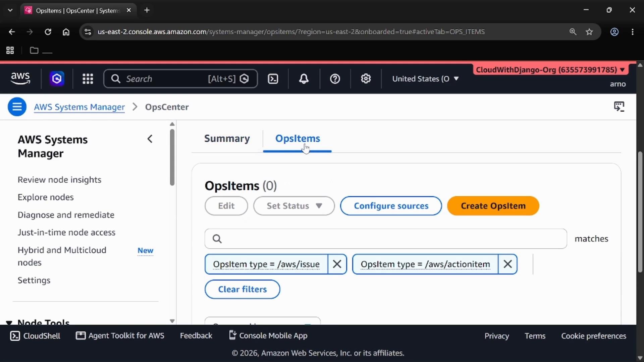Image resolution: width=644 pixels, height=362 pixels.
Task: Collapse the AWS Systems Manager sidebar
Action: click(x=150, y=139)
